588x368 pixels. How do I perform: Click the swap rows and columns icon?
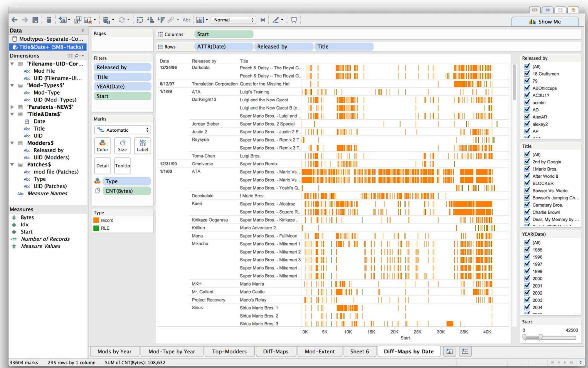140,20
